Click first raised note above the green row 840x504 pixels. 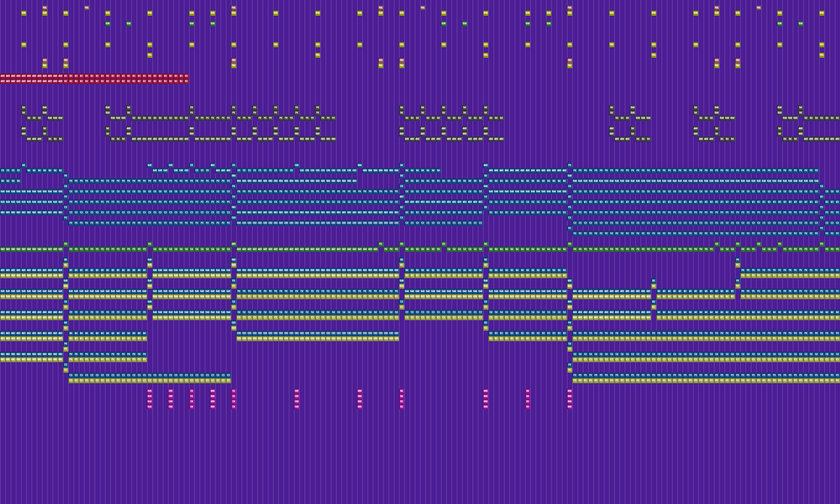[x=66, y=244]
